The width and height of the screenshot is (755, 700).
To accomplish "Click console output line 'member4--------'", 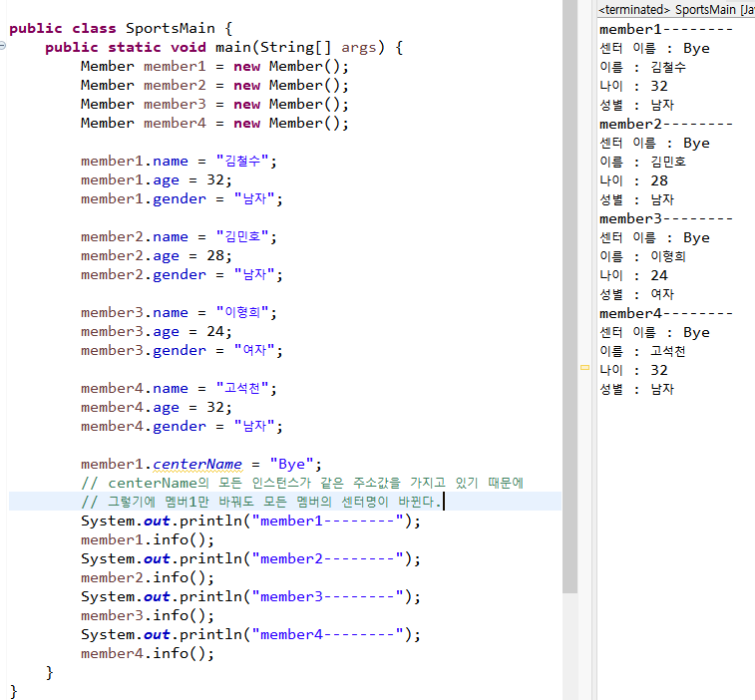I will 666,313.
